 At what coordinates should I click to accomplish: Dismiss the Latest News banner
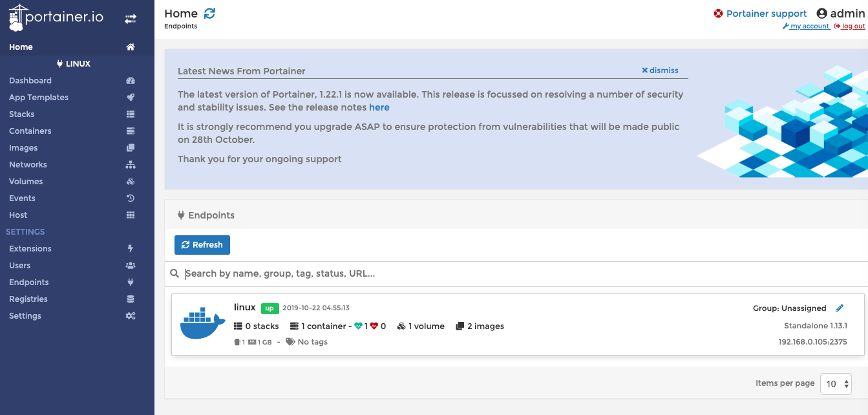point(660,70)
